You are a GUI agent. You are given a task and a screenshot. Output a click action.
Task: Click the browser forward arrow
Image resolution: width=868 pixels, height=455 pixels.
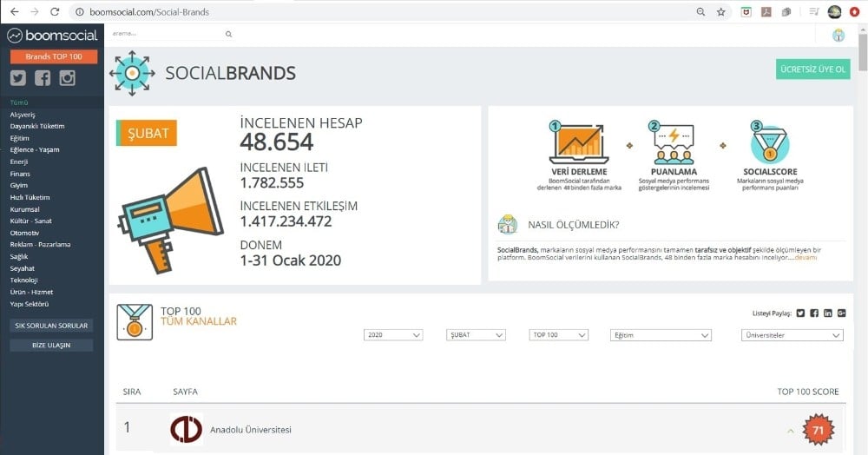coord(35,11)
